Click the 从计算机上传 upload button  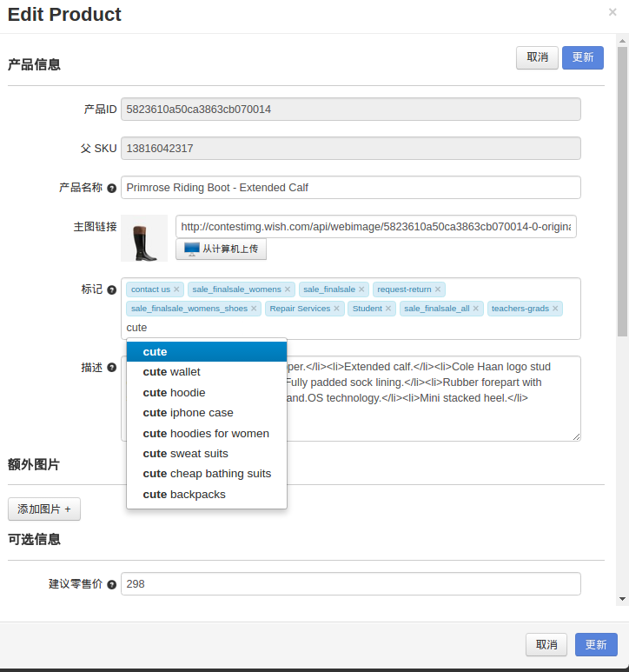(221, 250)
